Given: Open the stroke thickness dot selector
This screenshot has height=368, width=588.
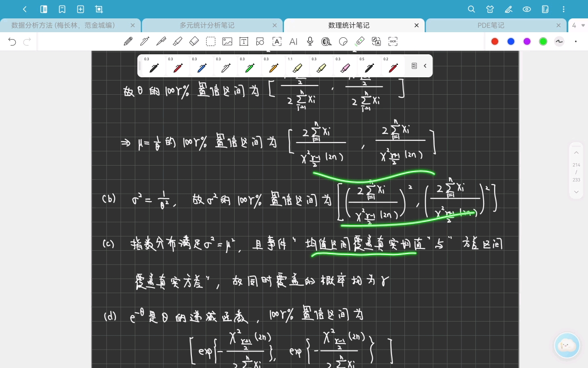Looking at the screenshot, I should [576, 41].
